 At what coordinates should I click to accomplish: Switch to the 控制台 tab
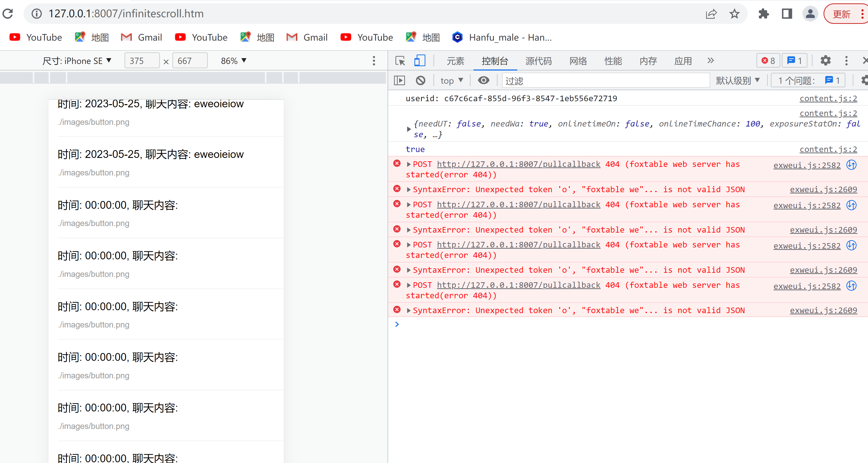pos(495,61)
